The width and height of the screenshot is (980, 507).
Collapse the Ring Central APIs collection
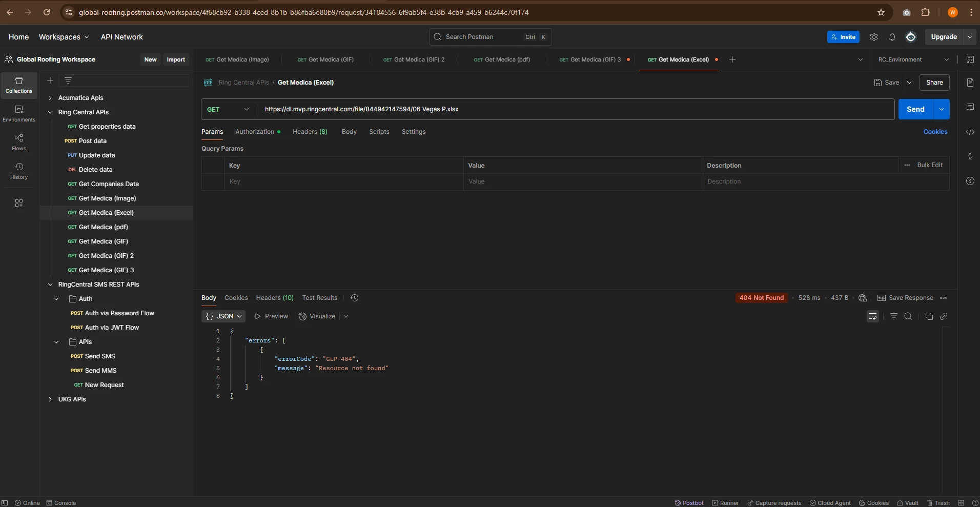pos(50,112)
